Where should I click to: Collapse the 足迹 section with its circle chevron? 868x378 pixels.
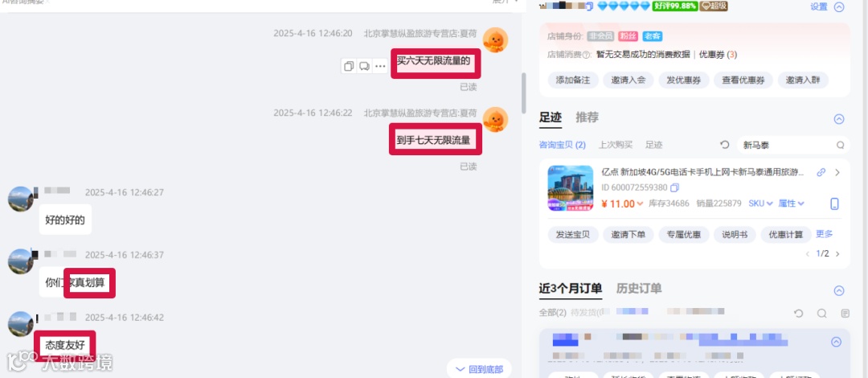[839, 118]
